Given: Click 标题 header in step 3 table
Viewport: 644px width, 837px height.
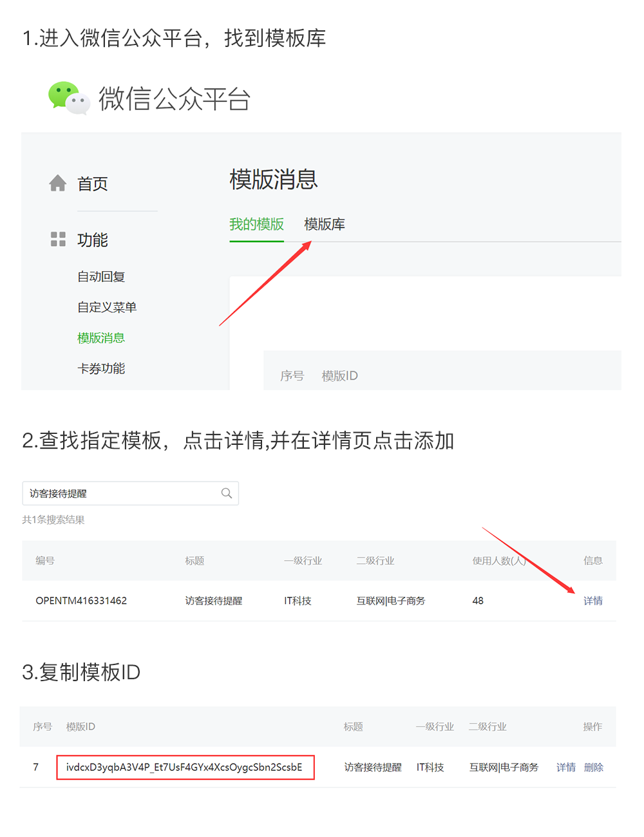Looking at the screenshot, I should click(354, 727).
